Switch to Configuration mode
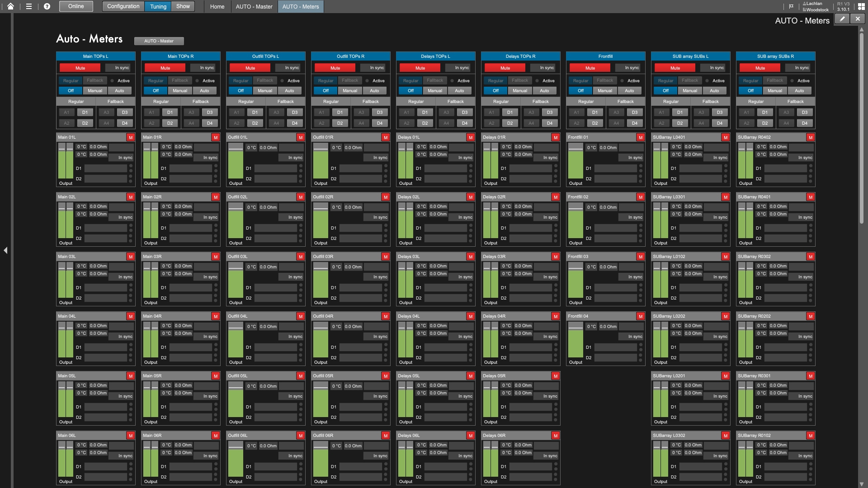The image size is (868, 488). (123, 6)
